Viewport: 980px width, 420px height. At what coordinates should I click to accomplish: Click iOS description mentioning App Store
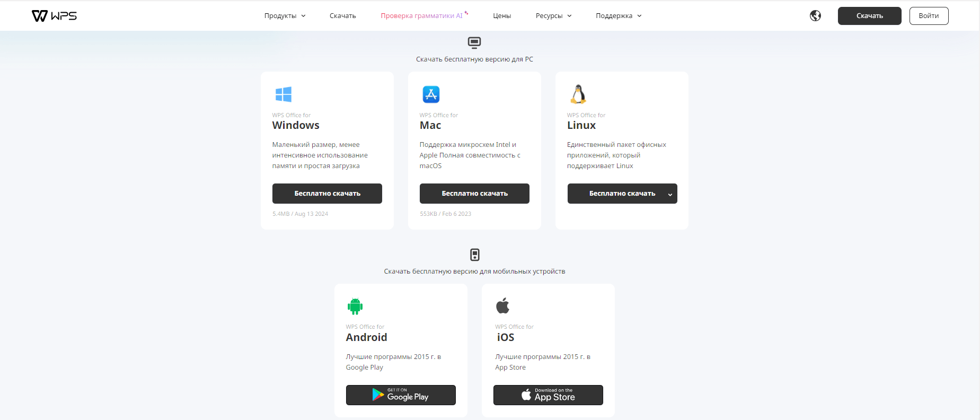[x=543, y=362]
